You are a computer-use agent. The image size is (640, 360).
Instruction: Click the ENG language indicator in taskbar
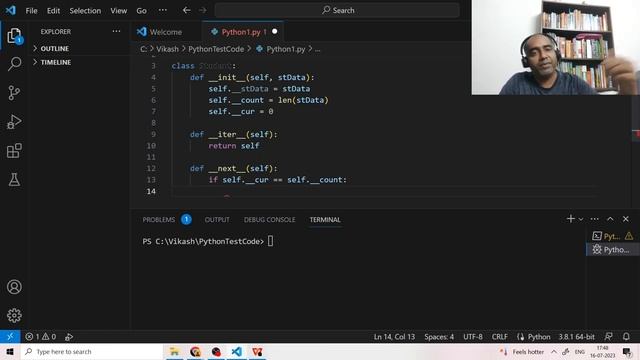click(x=580, y=351)
